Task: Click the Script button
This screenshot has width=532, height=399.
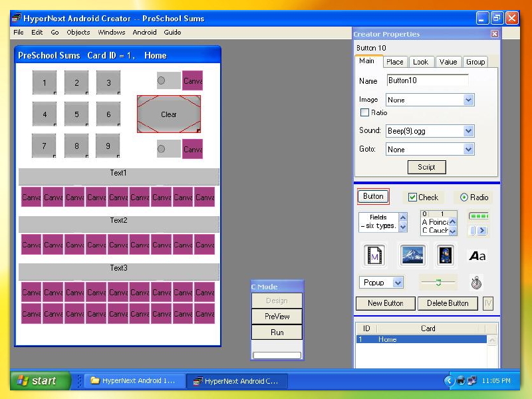Action: tap(426, 167)
